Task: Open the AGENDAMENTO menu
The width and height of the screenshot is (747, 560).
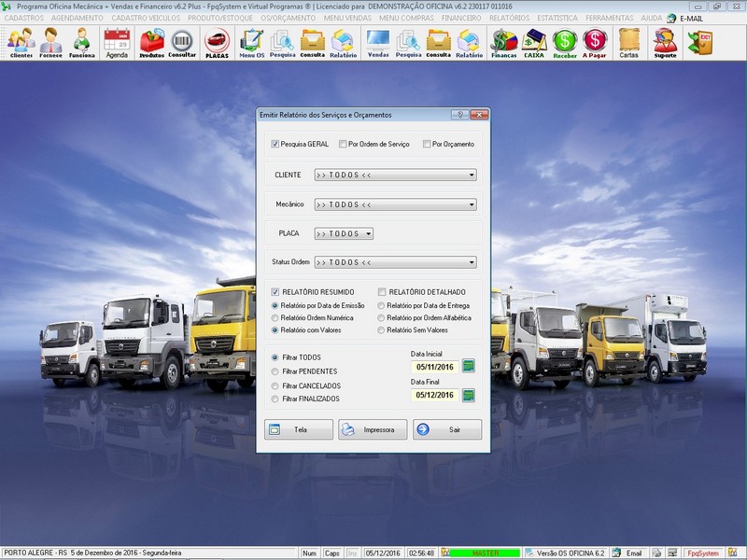Action: click(x=78, y=18)
